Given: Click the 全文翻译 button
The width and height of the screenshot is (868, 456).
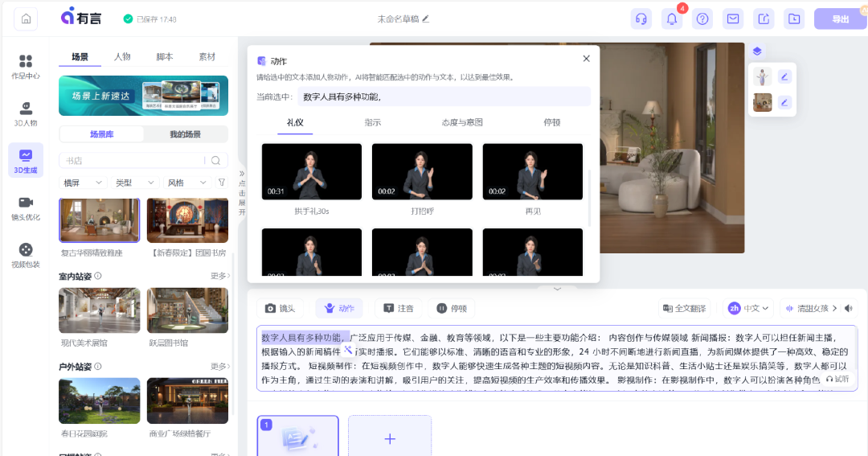Looking at the screenshot, I should point(684,308).
